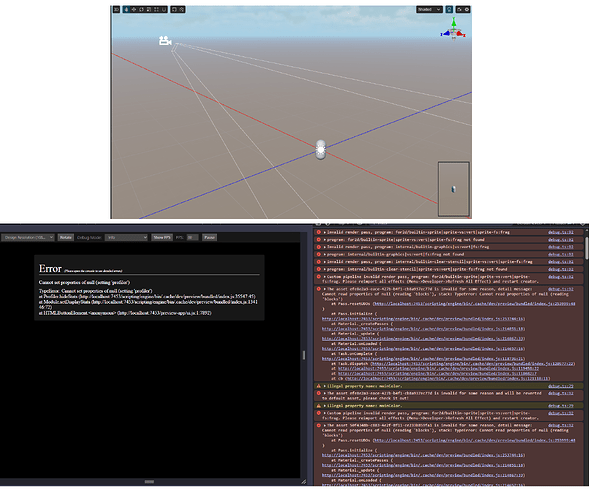Screen dimensions: 589x500
Task: Open the Shaded render mode dropdown
Action: pos(429,9)
